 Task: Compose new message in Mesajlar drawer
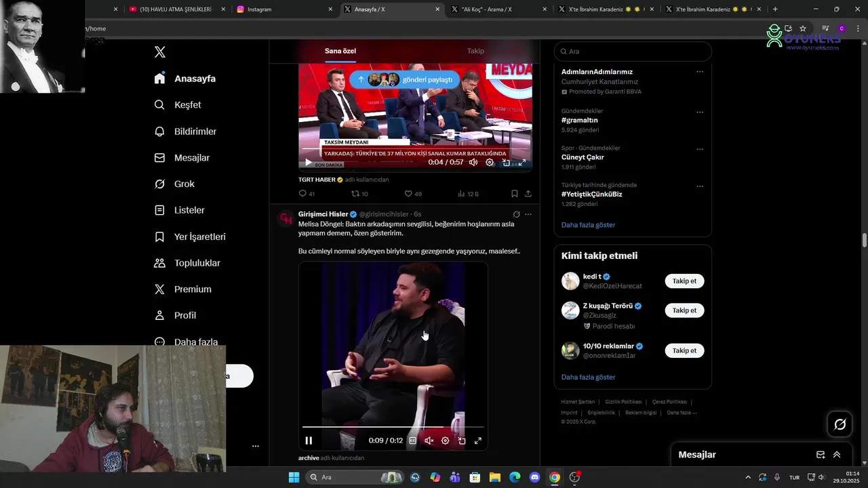(821, 455)
